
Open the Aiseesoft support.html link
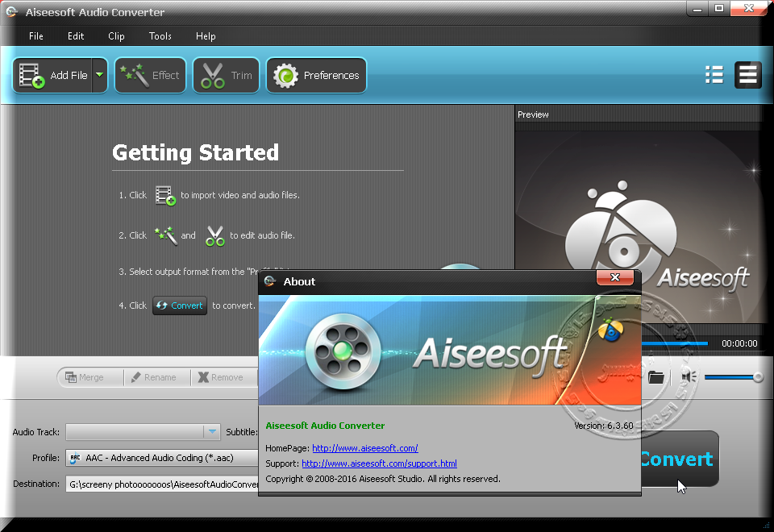(x=379, y=463)
